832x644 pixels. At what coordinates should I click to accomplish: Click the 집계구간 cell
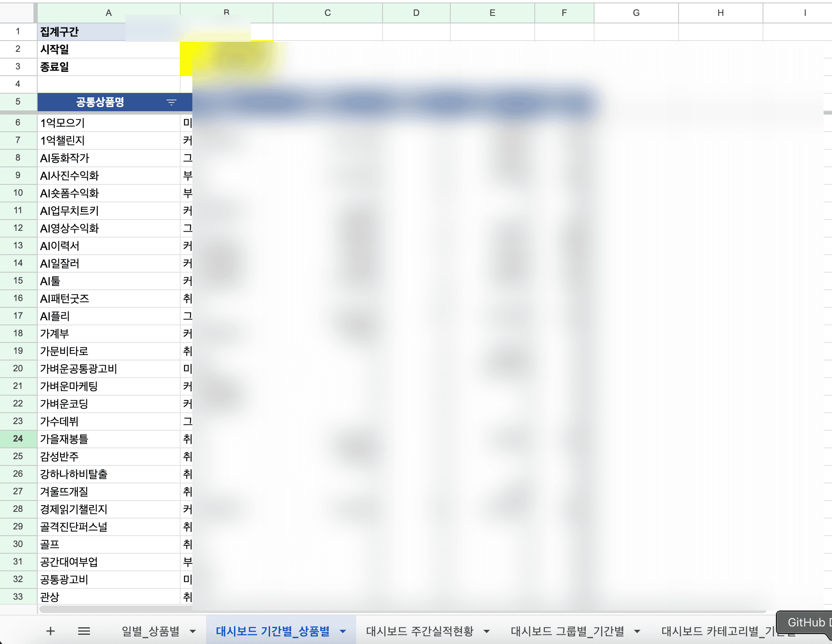(x=109, y=32)
